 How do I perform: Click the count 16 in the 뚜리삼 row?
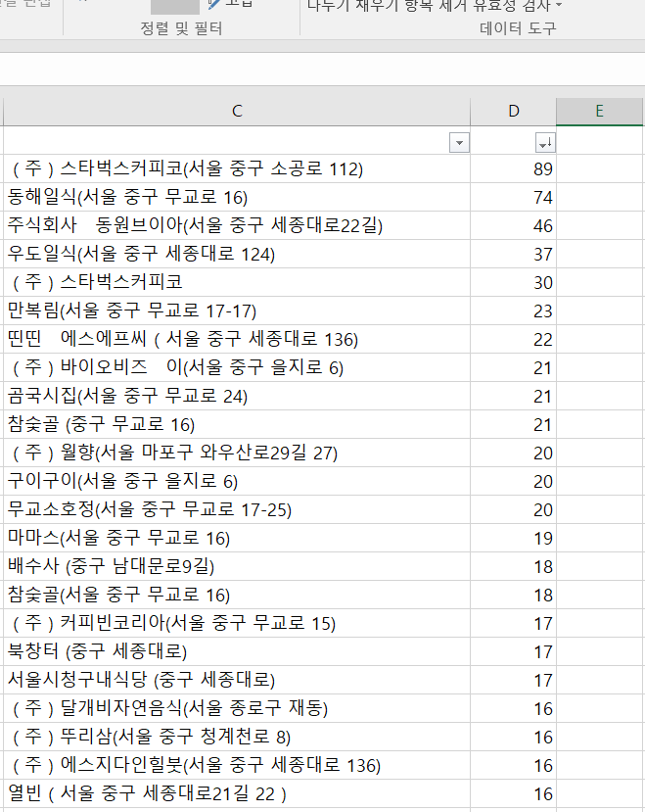coord(543,739)
